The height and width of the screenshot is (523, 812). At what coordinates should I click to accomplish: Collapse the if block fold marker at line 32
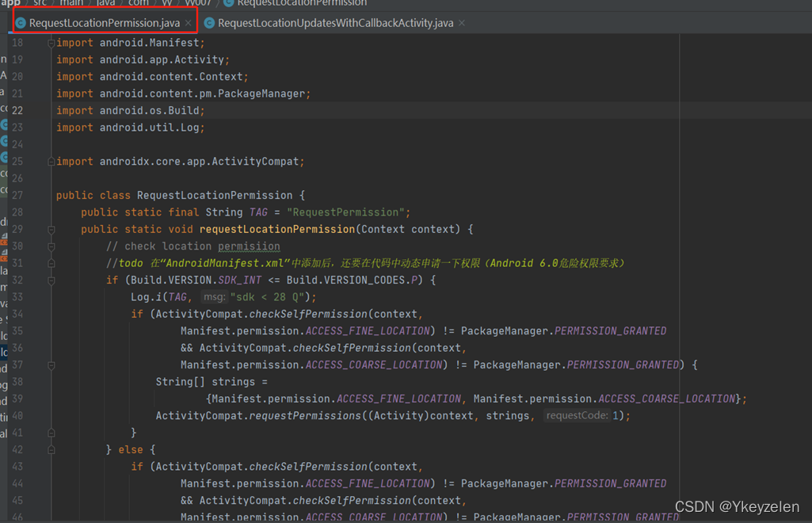(51, 281)
